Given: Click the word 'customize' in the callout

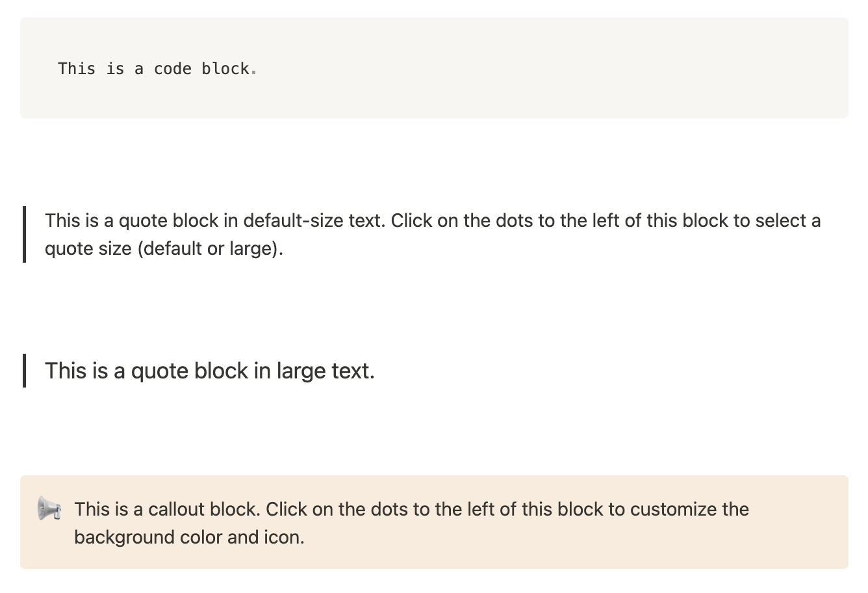Looking at the screenshot, I should pos(673,509).
